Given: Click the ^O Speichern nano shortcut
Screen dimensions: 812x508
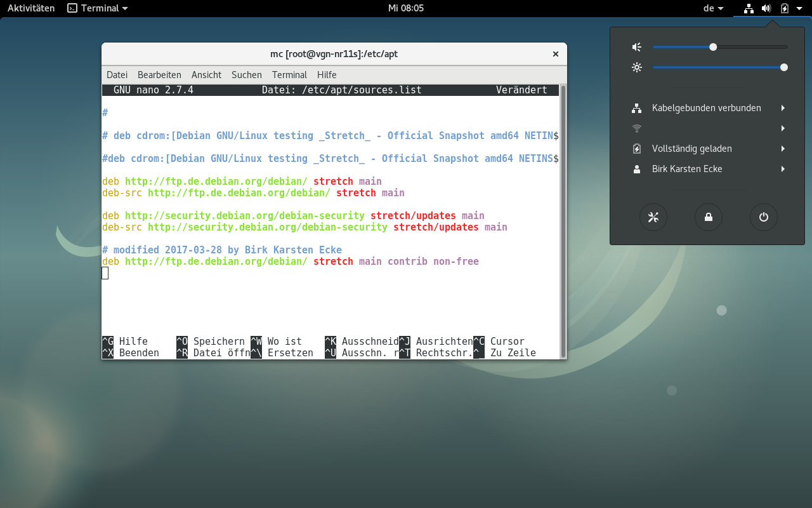Looking at the screenshot, I should pyautogui.click(x=211, y=342).
